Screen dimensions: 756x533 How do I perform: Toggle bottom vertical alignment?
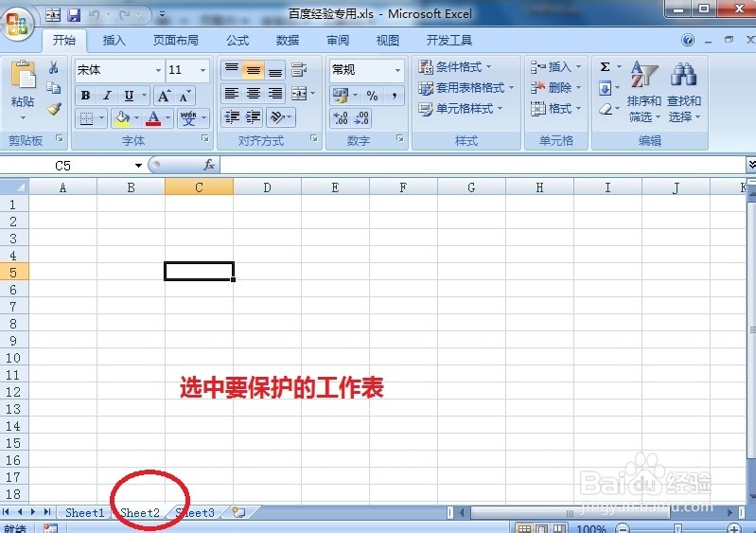pyautogui.click(x=274, y=70)
